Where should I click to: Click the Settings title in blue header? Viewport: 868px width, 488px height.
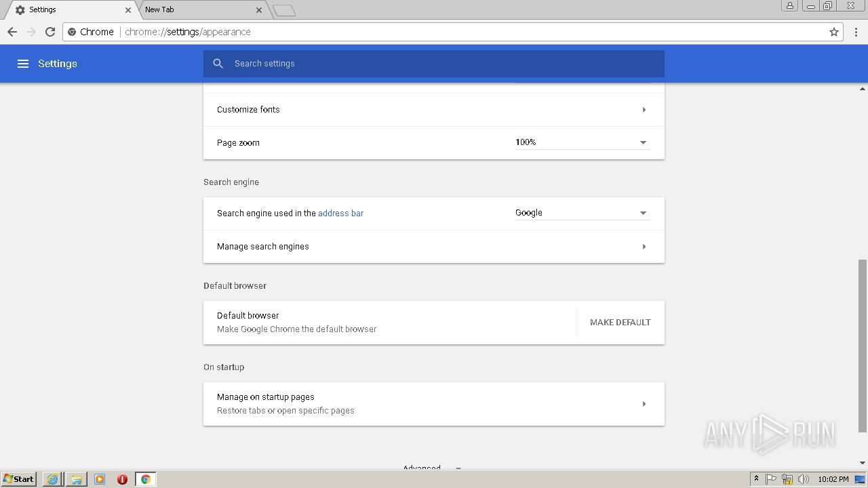58,64
